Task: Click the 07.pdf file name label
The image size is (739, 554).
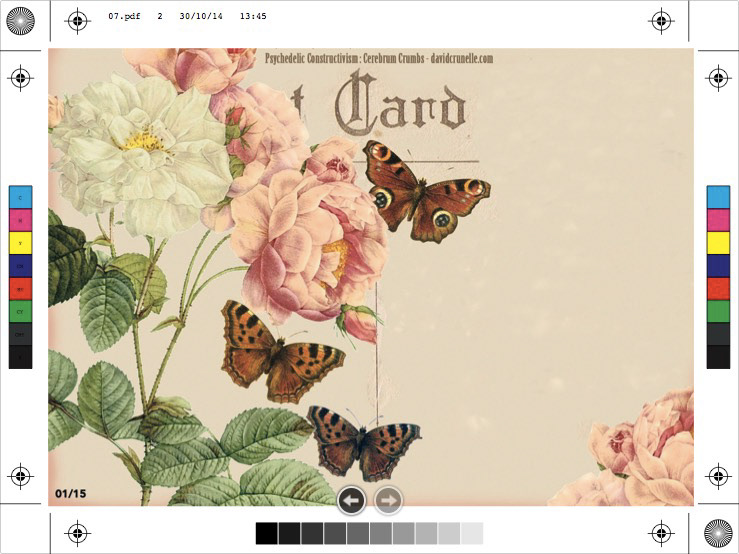Action: [125, 16]
